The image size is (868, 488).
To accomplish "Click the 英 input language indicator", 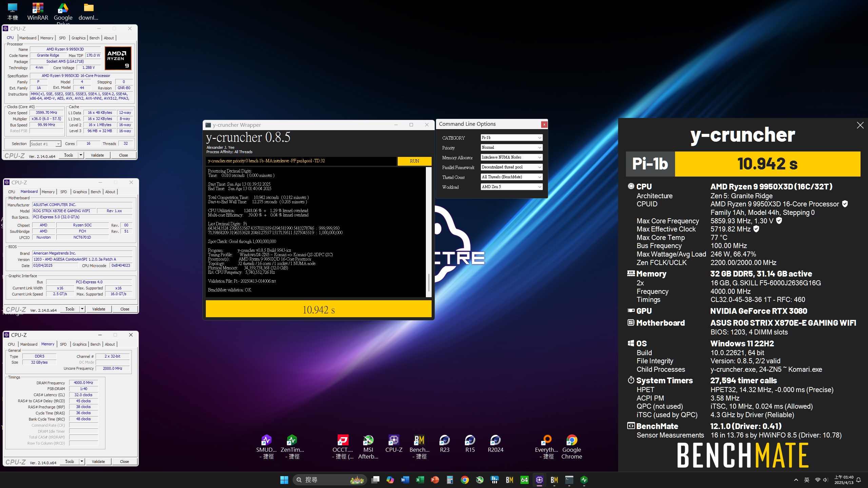I will click(807, 480).
